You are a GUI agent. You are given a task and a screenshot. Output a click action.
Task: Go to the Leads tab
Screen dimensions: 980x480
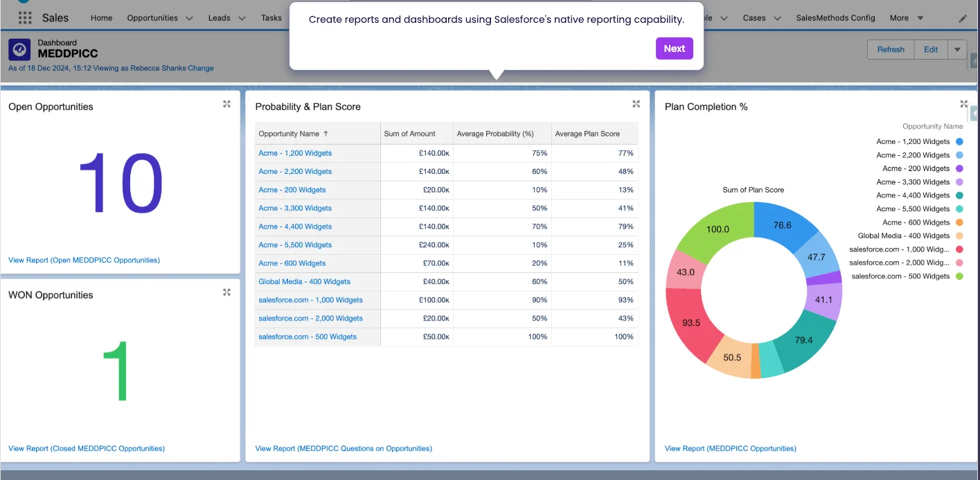[219, 18]
